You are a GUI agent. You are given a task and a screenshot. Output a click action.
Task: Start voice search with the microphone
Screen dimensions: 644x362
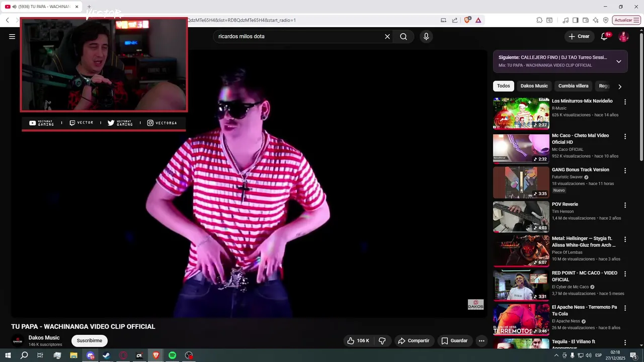point(426,36)
